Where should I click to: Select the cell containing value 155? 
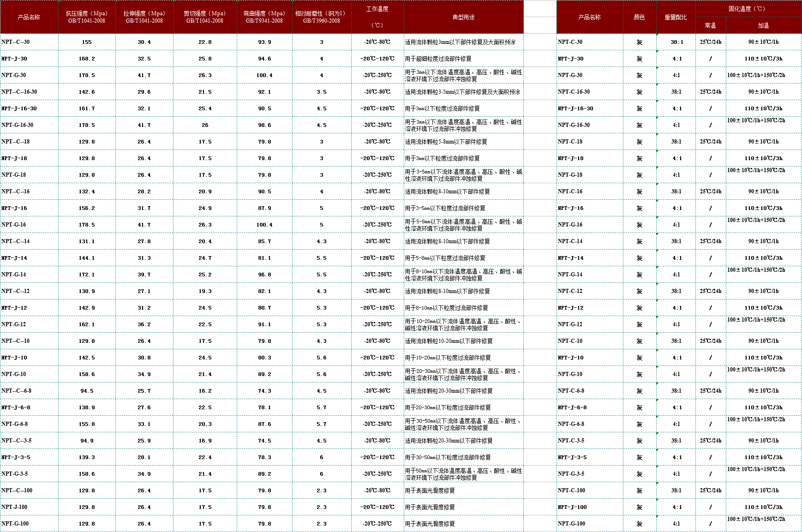pos(87,42)
